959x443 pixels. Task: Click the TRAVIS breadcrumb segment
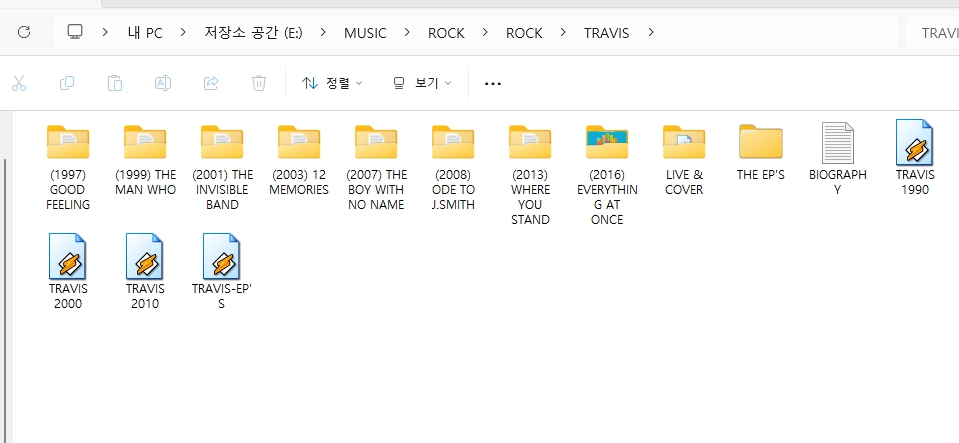tap(606, 33)
